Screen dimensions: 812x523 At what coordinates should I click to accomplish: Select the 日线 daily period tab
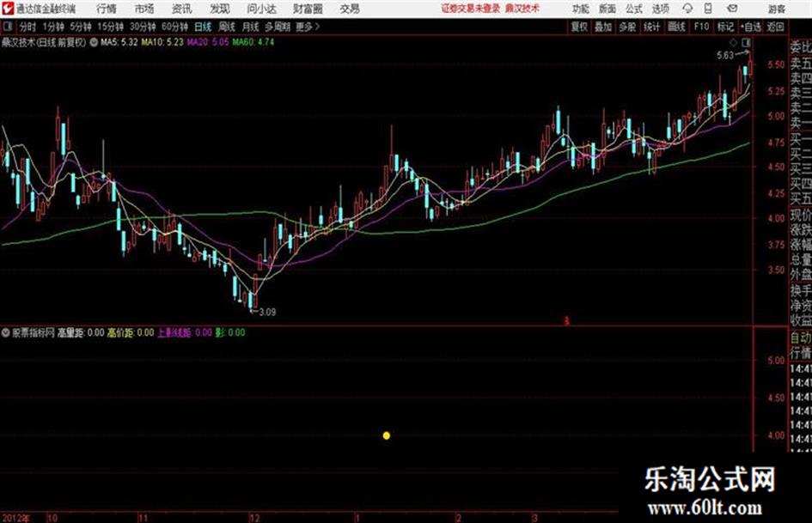click(203, 27)
